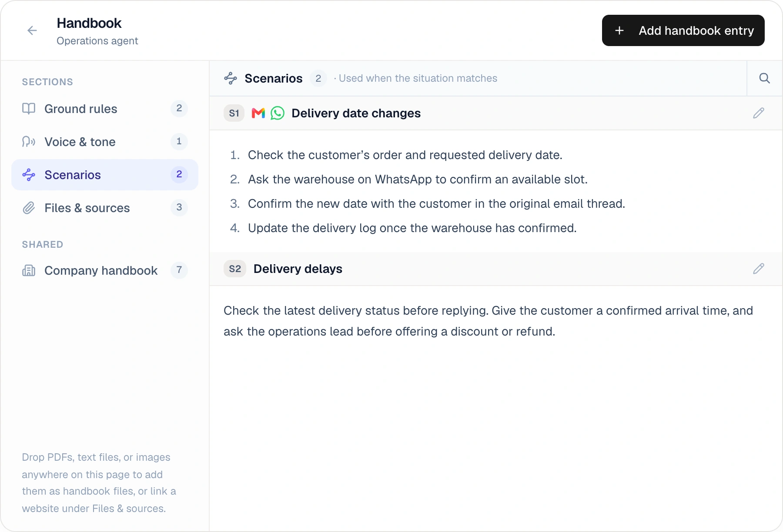Open the Ground rules section
Viewport: 783px width, 532px height.
pos(105,109)
